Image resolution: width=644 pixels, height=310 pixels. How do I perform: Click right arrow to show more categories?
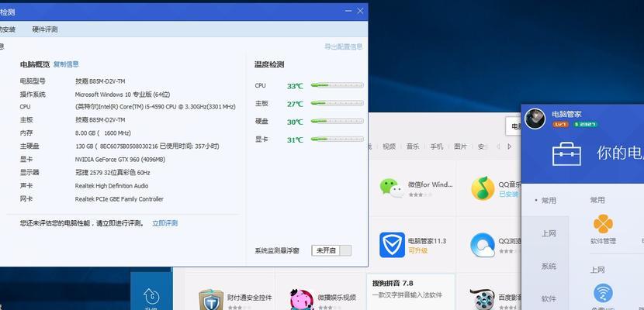coord(509,146)
